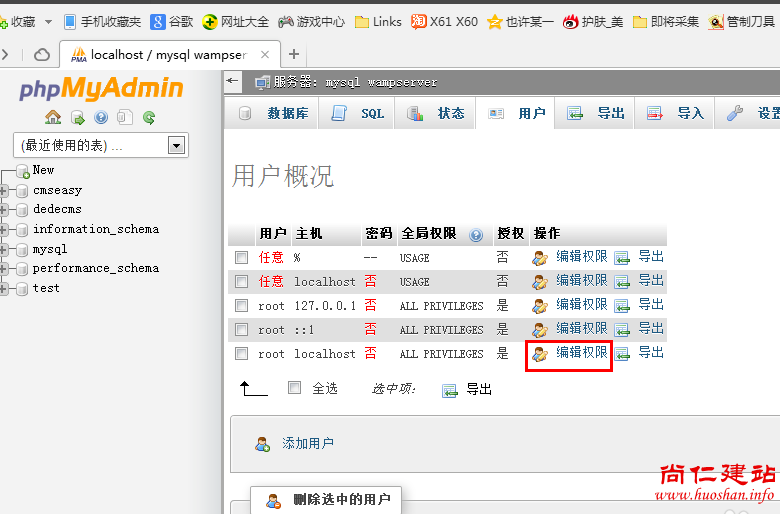Click the green reload navigation icon
This screenshot has height=514, width=780.
[x=149, y=118]
